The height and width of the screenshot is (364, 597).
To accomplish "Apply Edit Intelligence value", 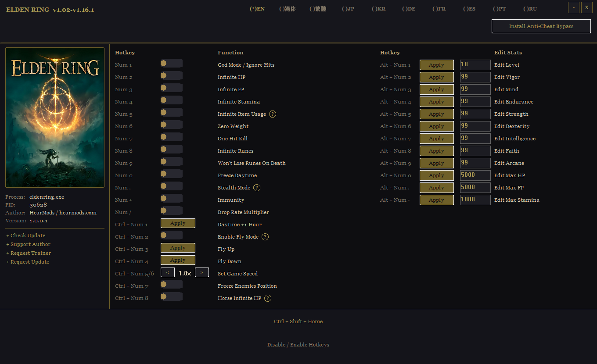I will point(437,139).
